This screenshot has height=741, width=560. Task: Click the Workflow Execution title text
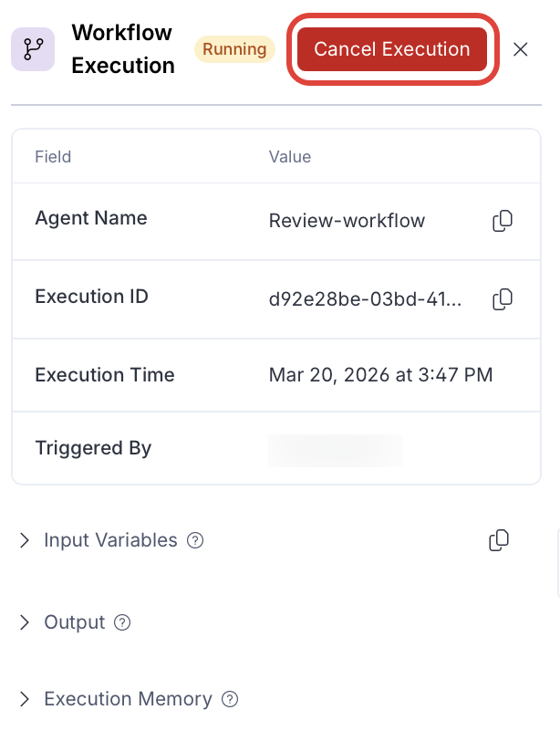click(x=122, y=49)
